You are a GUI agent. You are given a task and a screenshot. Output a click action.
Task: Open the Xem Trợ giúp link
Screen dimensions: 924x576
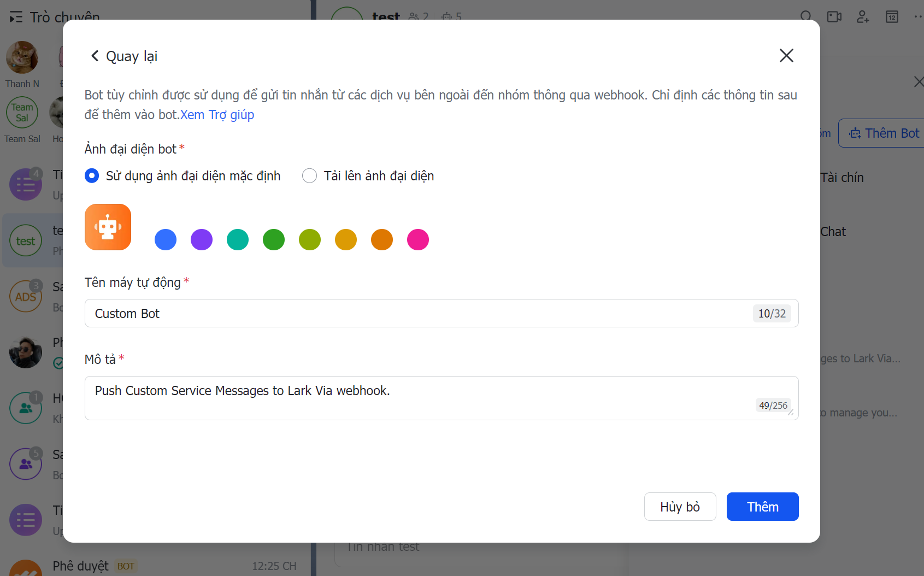click(217, 115)
